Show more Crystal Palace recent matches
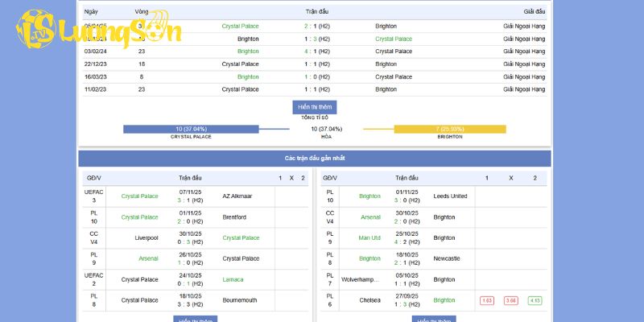 point(195,320)
